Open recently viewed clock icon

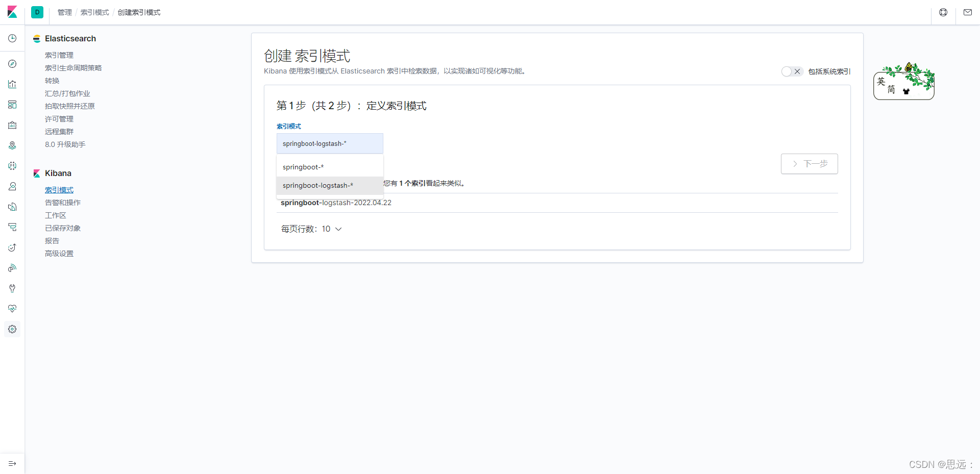tap(12, 38)
